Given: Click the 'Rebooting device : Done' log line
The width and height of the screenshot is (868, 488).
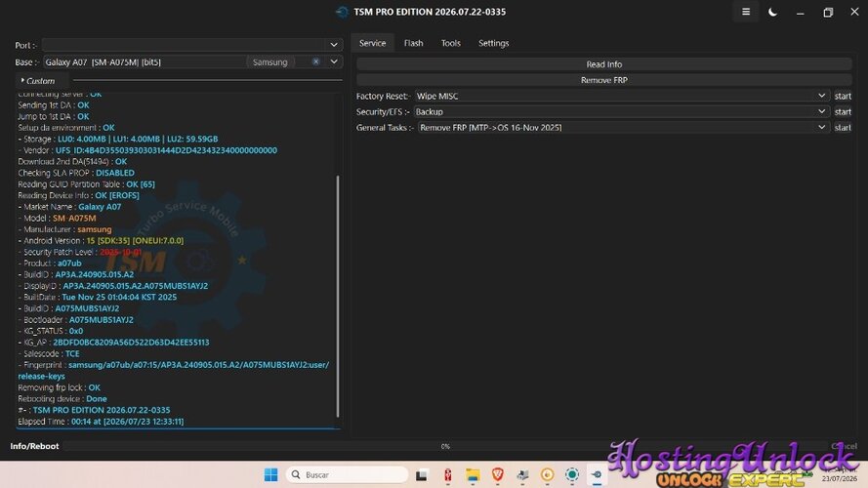Looking at the screenshot, I should (62, 399).
